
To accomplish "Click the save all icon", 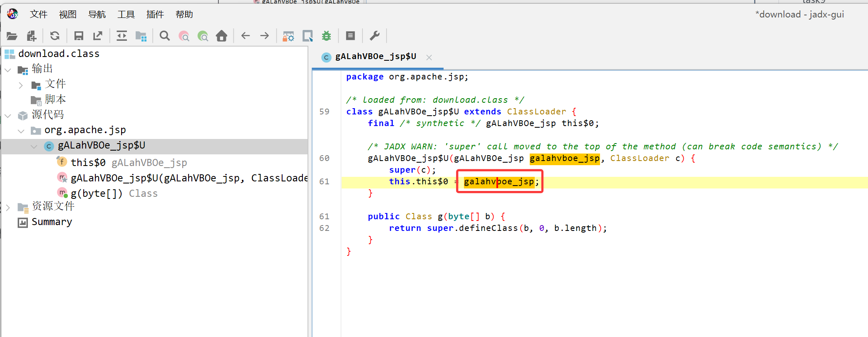I will tap(79, 36).
